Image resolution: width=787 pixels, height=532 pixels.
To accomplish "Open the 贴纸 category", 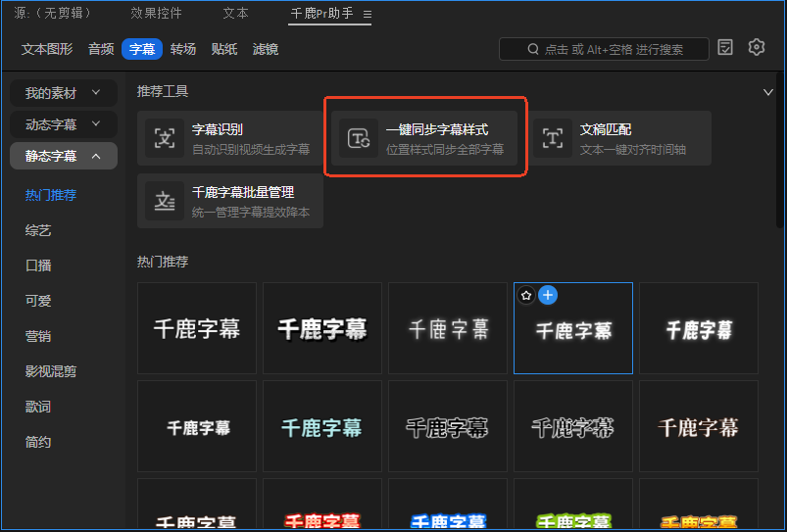I will pyautogui.click(x=223, y=49).
